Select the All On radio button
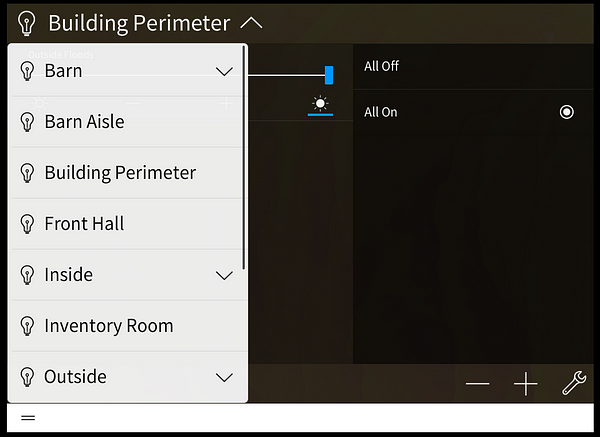This screenshot has height=437, width=600. pyautogui.click(x=566, y=112)
